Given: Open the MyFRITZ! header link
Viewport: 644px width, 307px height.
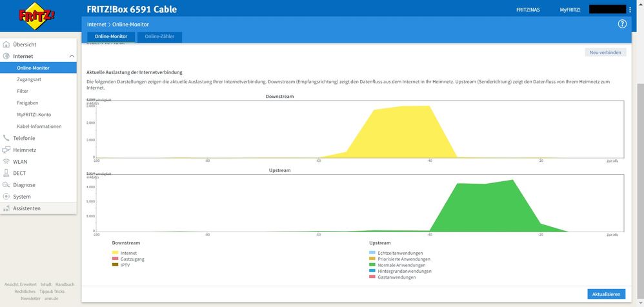Looking at the screenshot, I should point(570,10).
